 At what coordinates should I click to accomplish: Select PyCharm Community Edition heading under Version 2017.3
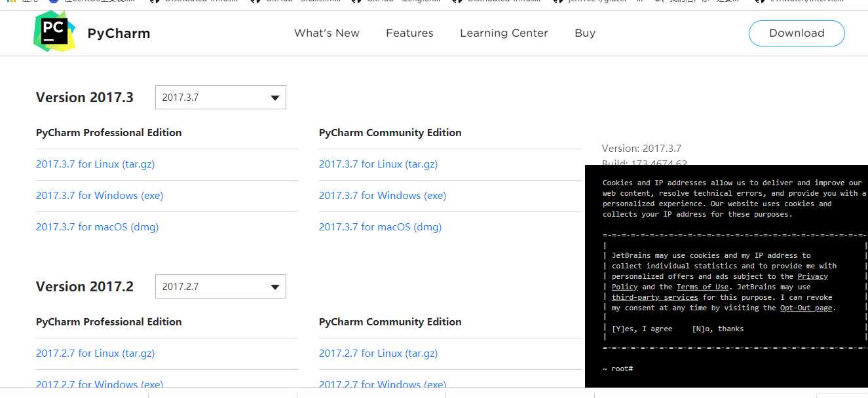pos(390,133)
